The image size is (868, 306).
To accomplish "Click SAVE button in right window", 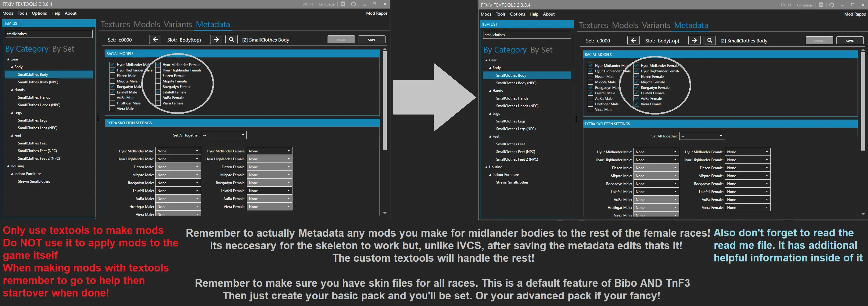I will tap(850, 41).
